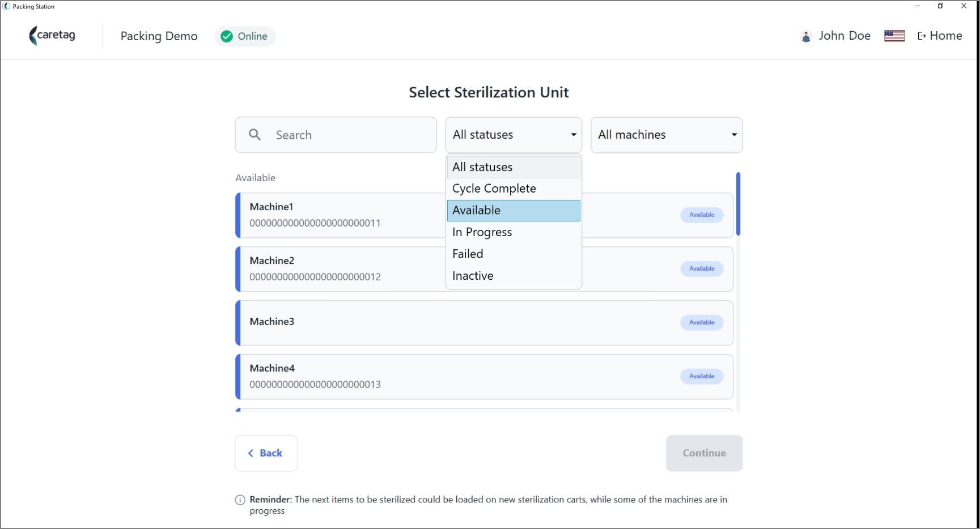The width and height of the screenshot is (980, 529).
Task: Choose the Available status option
Action: click(x=514, y=211)
